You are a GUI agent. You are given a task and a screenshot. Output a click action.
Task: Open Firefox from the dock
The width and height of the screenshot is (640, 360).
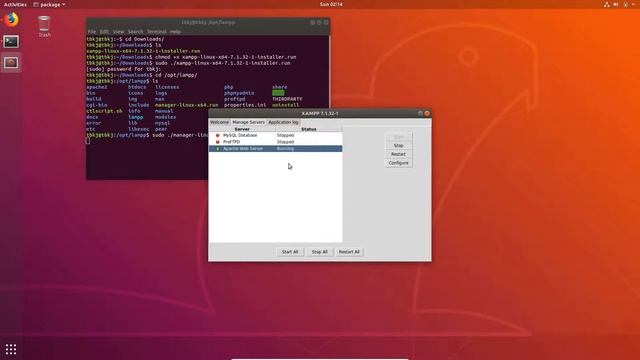click(11, 20)
